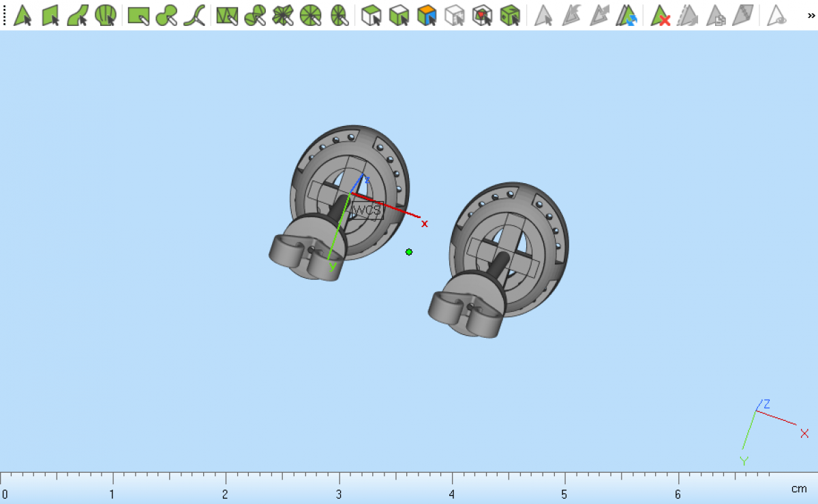The image size is (818, 504).
Task: Click the solid green cube selection icon
Action: 510,15
